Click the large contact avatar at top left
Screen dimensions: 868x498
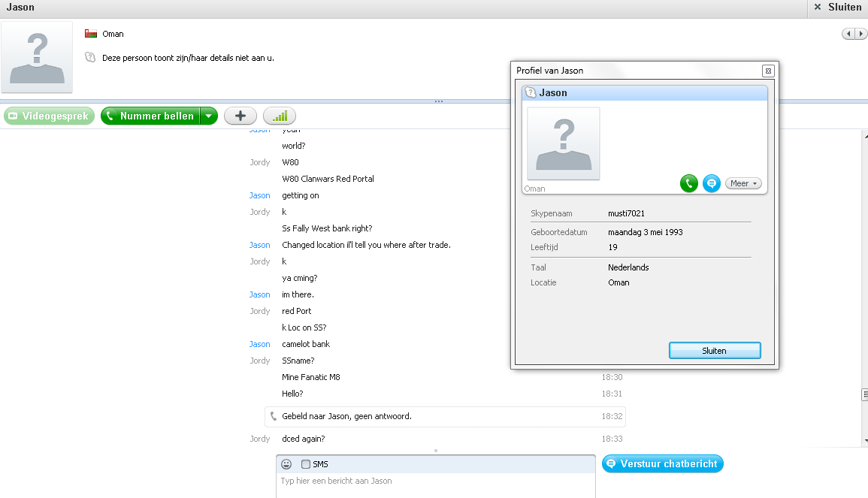click(37, 57)
